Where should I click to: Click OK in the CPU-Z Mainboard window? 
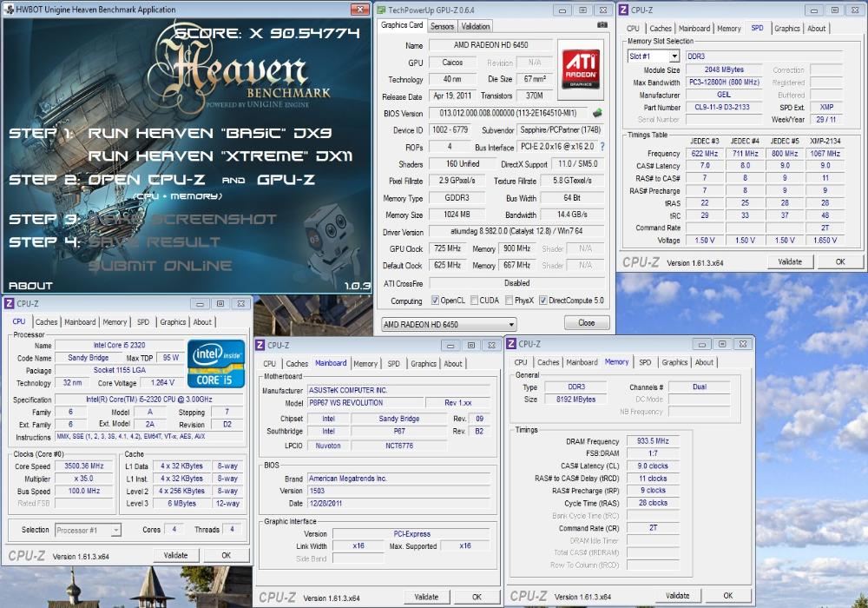tap(477, 597)
